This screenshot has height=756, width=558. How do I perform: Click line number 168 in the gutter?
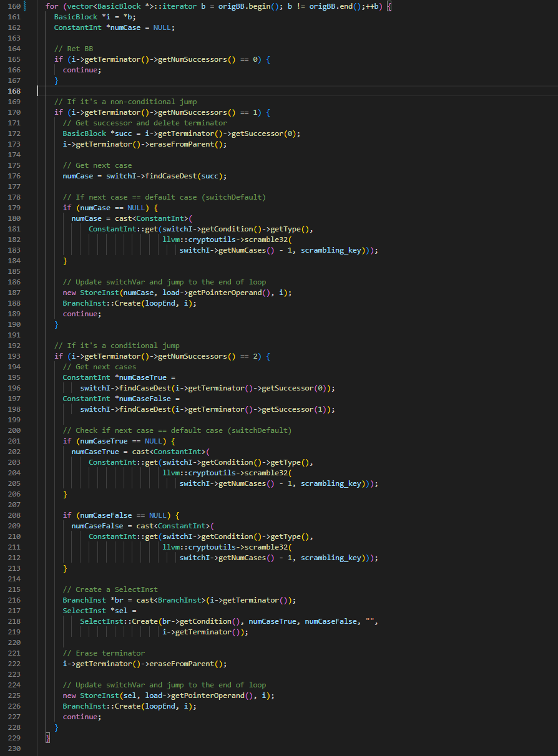[14, 91]
